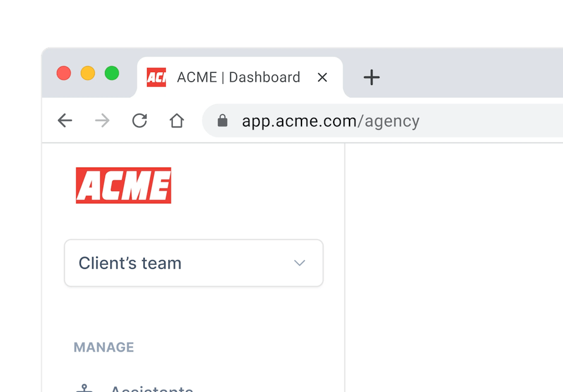Screen dimensions: 563x392
Task: Click the yellow minimize window button
Action: [x=88, y=73]
